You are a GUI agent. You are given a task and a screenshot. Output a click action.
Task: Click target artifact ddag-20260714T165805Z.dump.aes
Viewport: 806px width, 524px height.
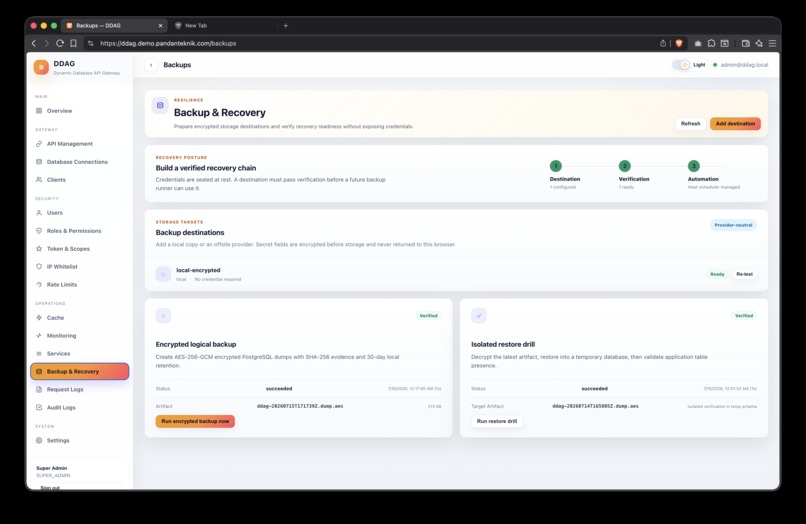(595, 406)
